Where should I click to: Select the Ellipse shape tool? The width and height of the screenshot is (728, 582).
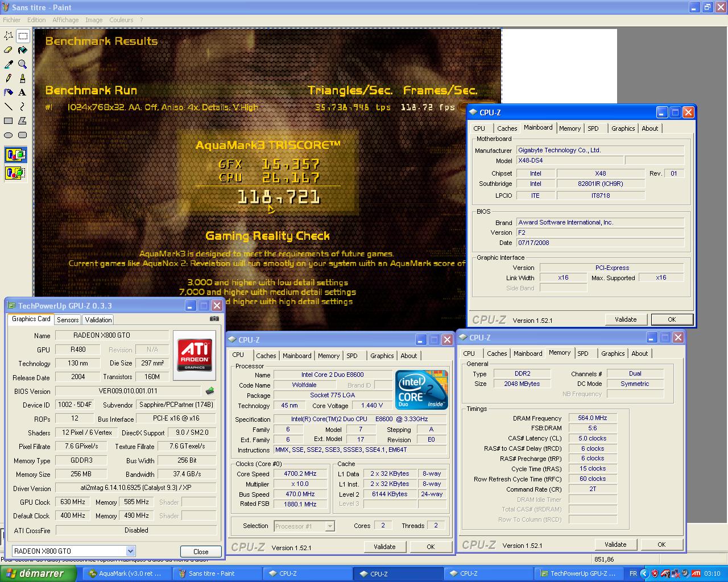[9, 135]
